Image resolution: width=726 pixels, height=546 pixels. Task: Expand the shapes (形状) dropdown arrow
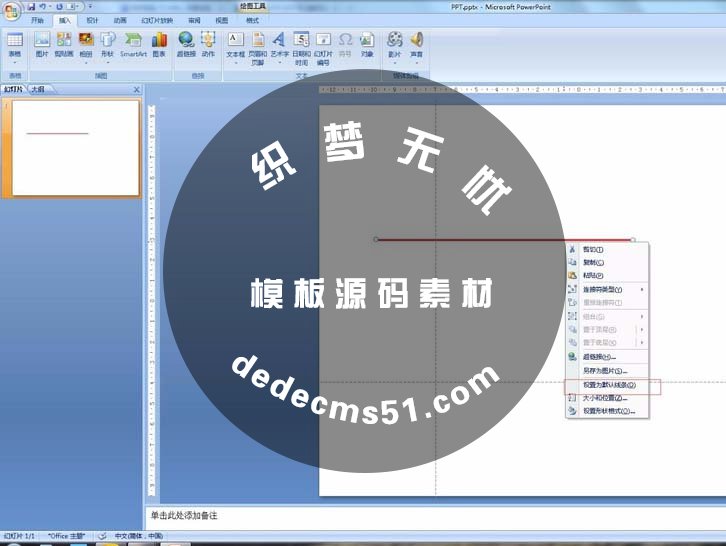tap(107, 62)
